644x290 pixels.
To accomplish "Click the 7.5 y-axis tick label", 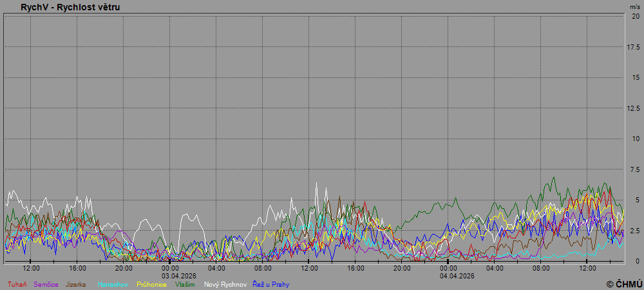I will [634, 169].
